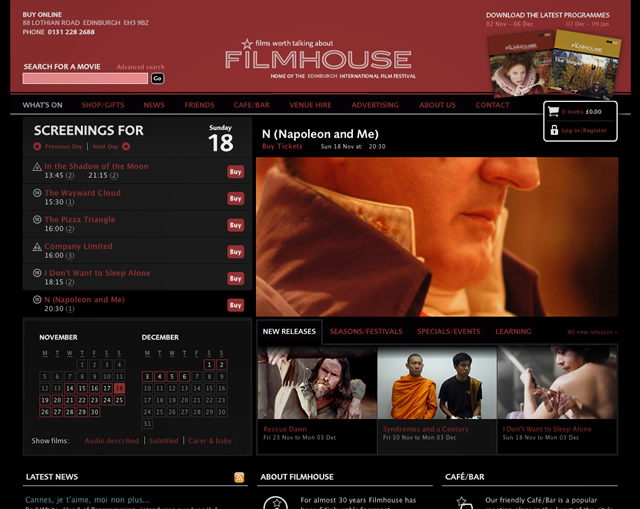Screen dimensions: 640x509
Task: Click rating icon beside In the Shadow of the Moon
Action: click(x=37, y=167)
